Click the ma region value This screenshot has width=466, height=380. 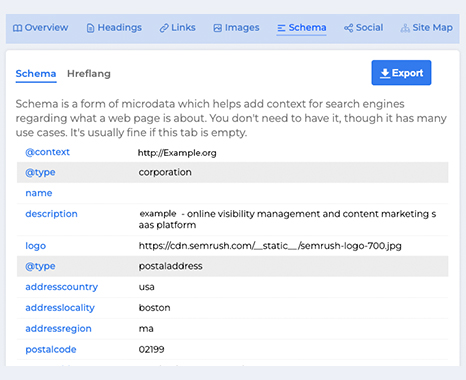[146, 329]
